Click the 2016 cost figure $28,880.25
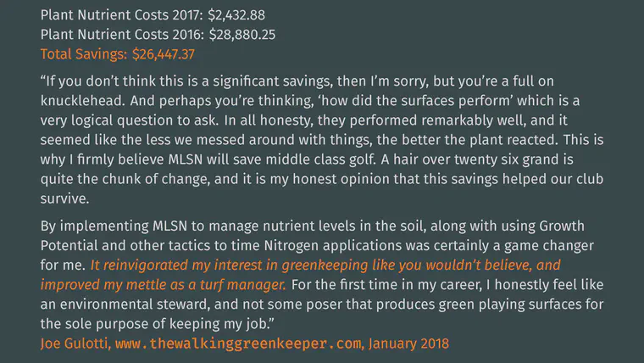Image resolution: width=644 pixels, height=363 pixels. pos(242,35)
